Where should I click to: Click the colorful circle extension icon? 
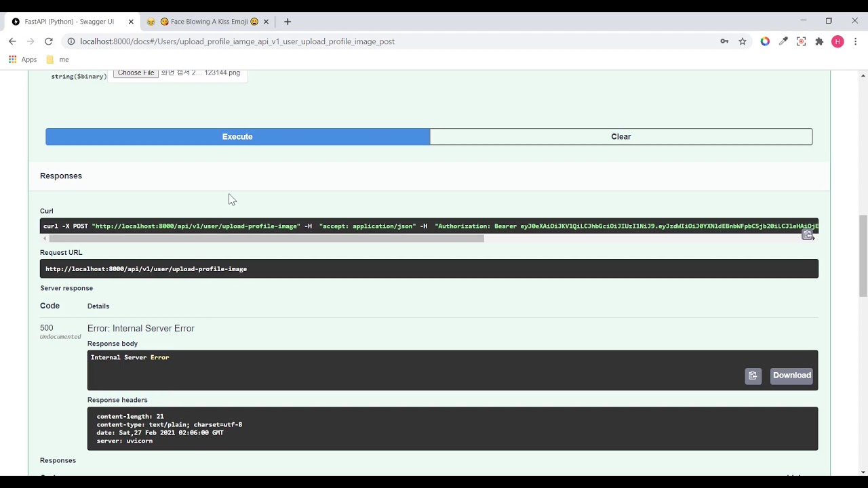coord(765,41)
